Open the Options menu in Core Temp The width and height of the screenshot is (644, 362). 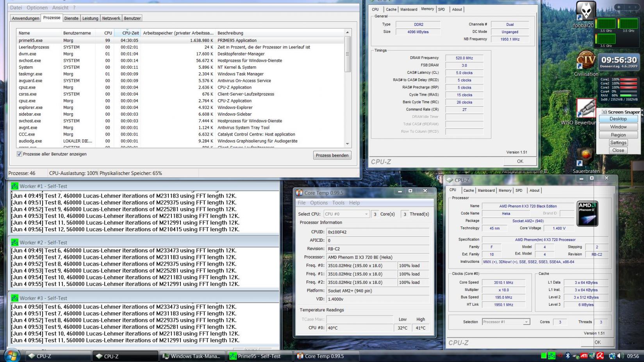click(x=319, y=203)
